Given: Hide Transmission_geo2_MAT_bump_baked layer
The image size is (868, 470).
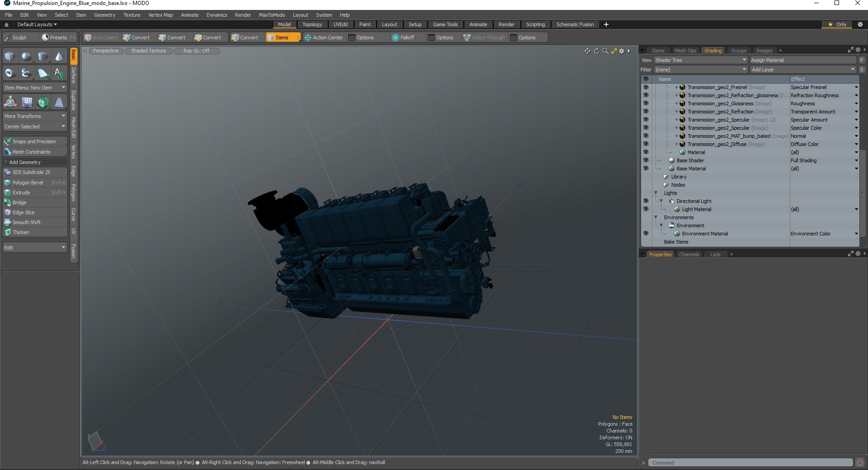Looking at the screenshot, I should tap(646, 136).
